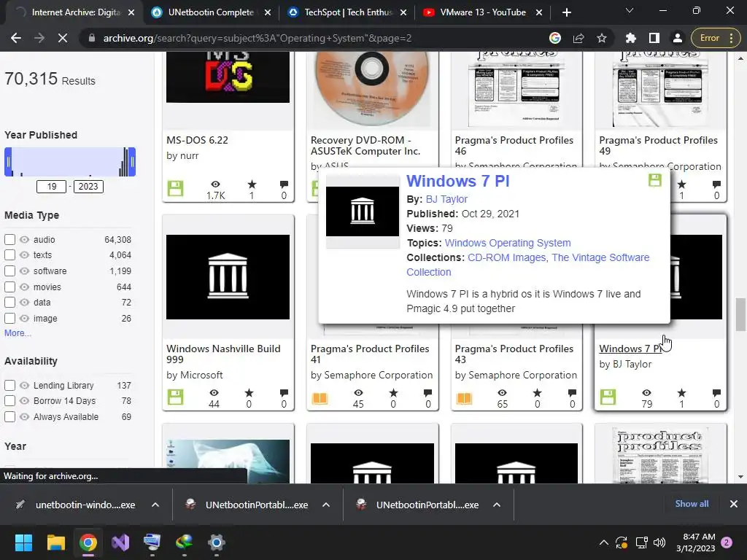Open the Chrome extensions puzzle icon
Image resolution: width=747 pixels, height=560 pixels.
(631, 38)
